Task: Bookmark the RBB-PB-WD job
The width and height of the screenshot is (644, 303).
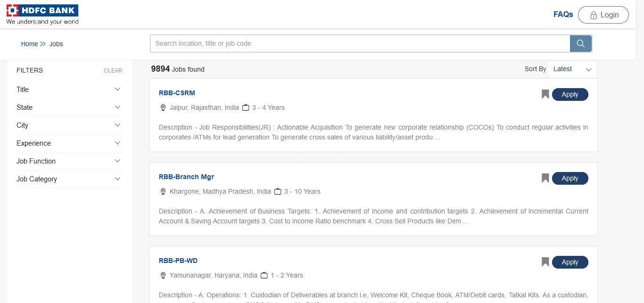Action: 545,262
